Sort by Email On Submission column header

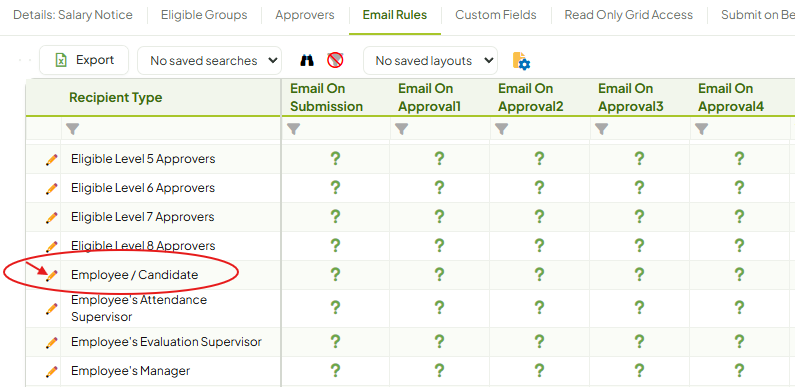[327, 97]
